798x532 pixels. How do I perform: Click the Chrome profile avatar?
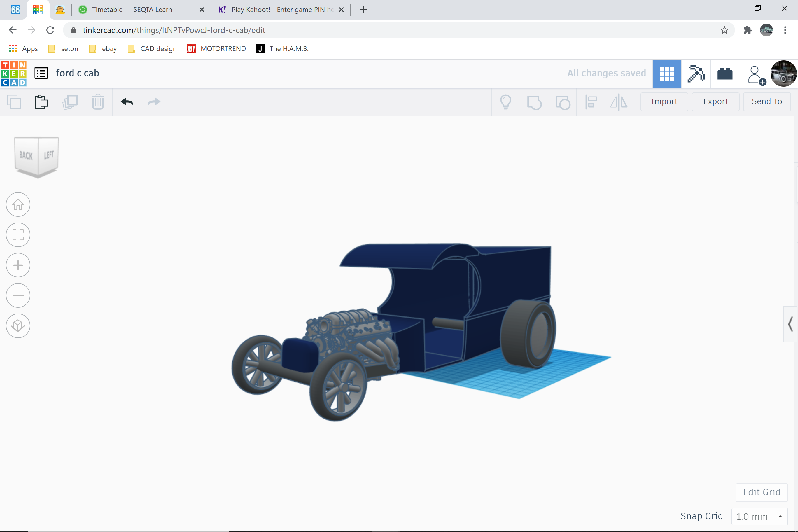766,30
